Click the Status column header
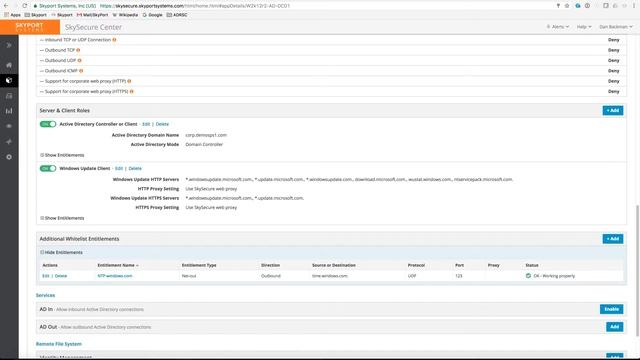Screen dimensions: 640x360 tap(532, 265)
